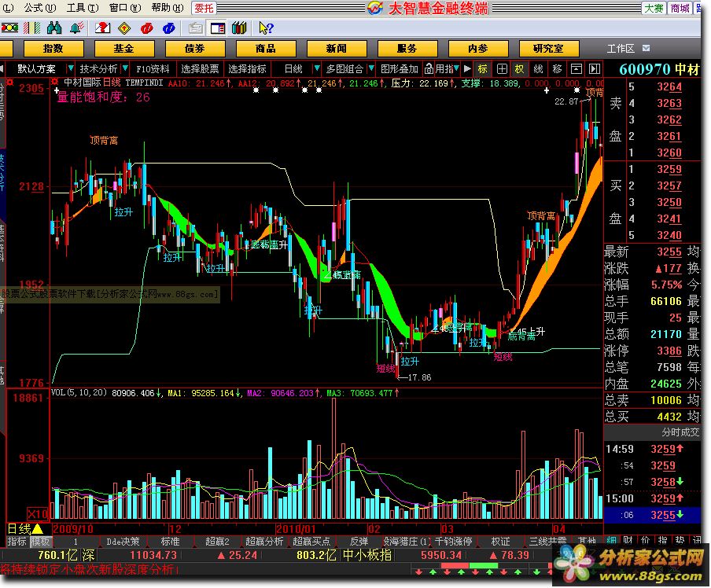Click the 选择指标 toolbar item
Screen dimensions: 711x588
[247, 69]
